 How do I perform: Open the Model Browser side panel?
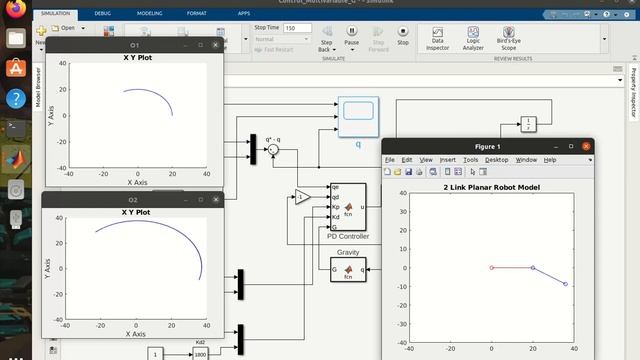[x=38, y=87]
